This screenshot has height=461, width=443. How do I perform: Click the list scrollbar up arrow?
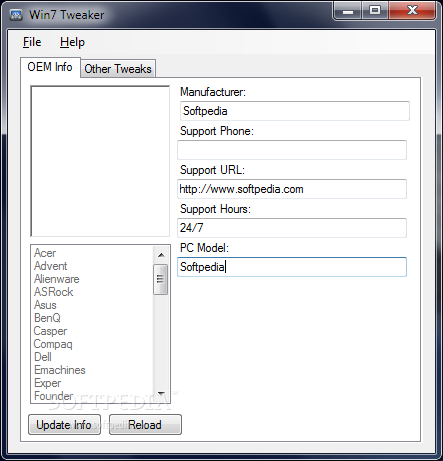(161, 255)
